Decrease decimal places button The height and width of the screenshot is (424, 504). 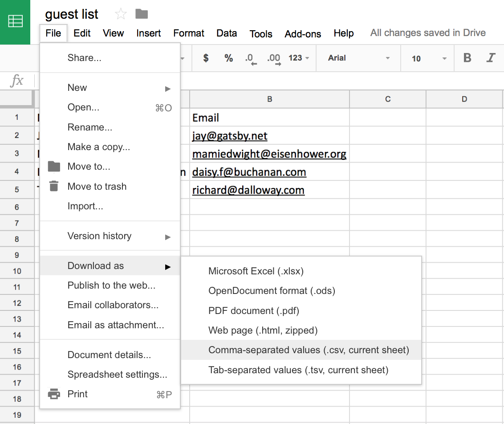click(250, 59)
